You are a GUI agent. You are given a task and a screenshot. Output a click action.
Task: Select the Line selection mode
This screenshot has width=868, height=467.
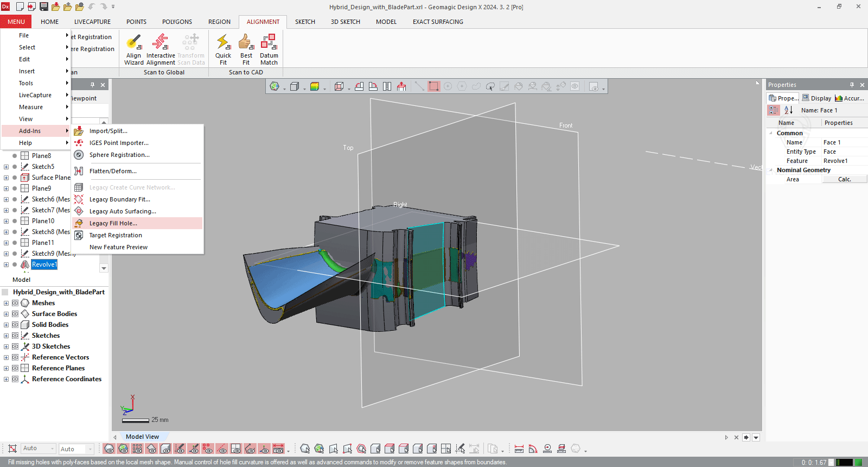pyautogui.click(x=419, y=86)
